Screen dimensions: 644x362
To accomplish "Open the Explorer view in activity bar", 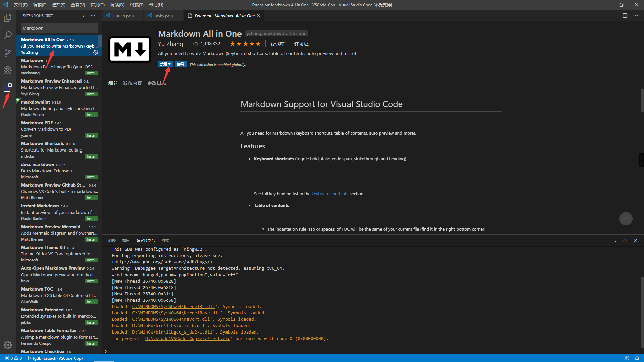I will point(8,18).
